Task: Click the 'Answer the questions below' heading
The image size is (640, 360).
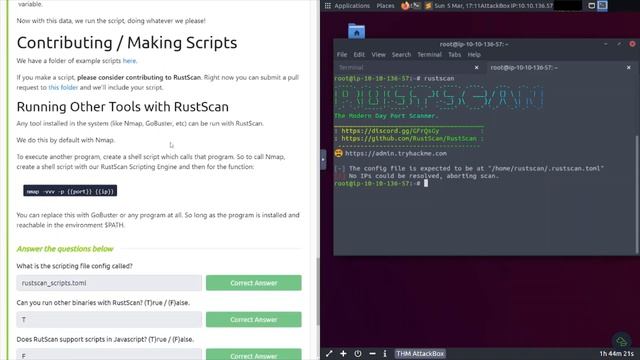Action: (x=65, y=249)
